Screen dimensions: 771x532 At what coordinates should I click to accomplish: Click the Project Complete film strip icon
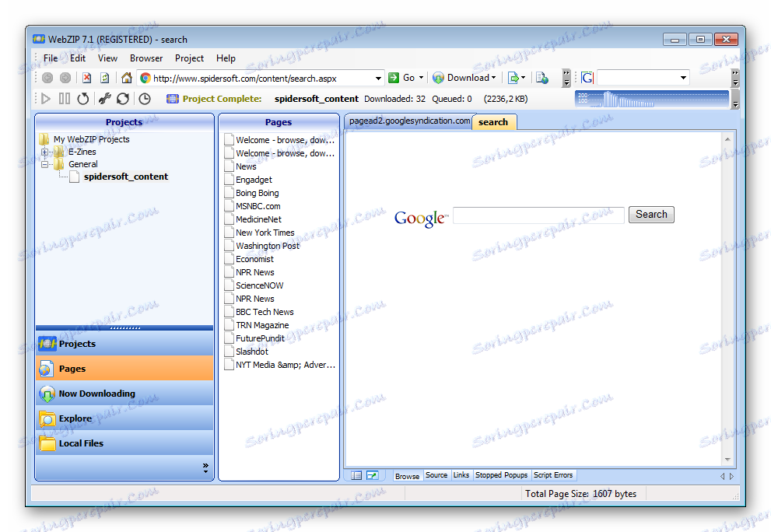(x=173, y=99)
